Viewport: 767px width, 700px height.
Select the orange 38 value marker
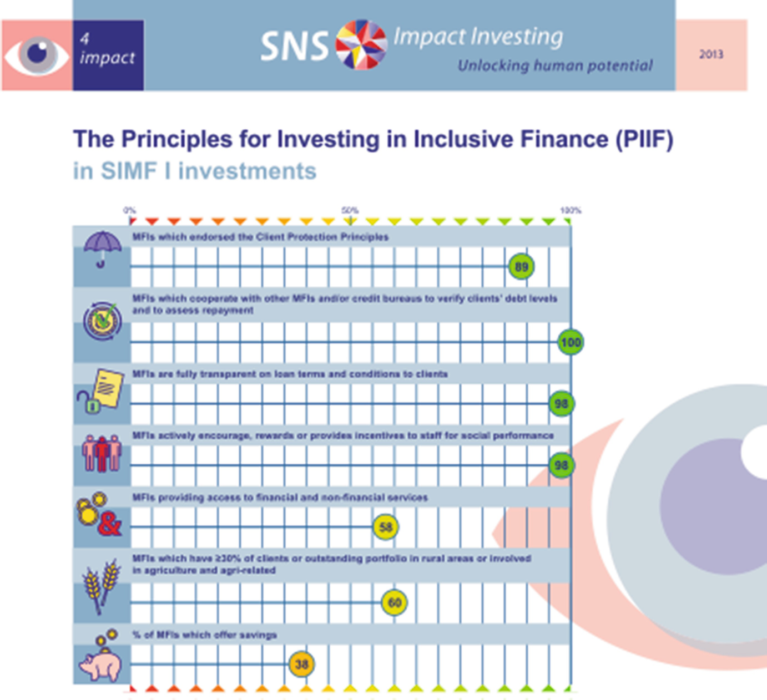click(x=301, y=664)
